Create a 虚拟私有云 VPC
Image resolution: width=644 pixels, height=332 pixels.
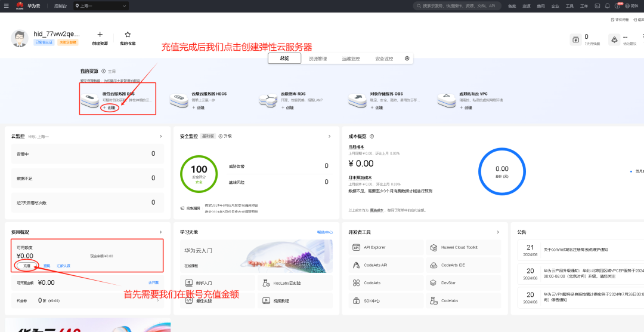click(466, 108)
